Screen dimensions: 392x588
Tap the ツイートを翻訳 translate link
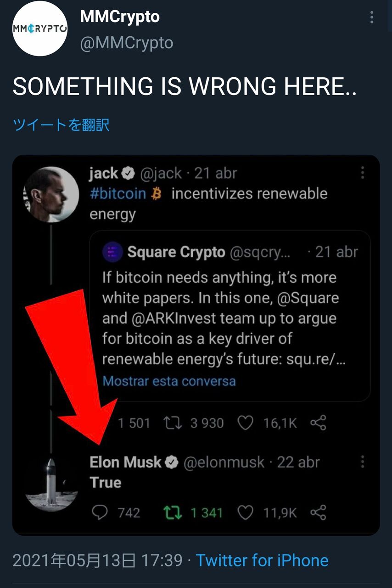click(x=61, y=125)
